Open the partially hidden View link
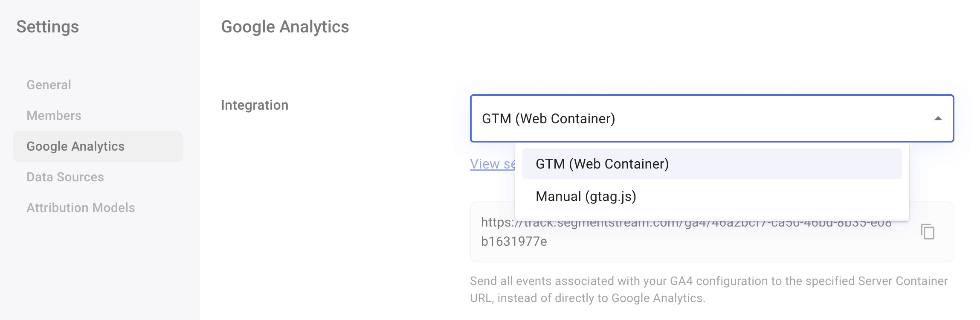The height and width of the screenshot is (320, 980). pyautogui.click(x=493, y=164)
